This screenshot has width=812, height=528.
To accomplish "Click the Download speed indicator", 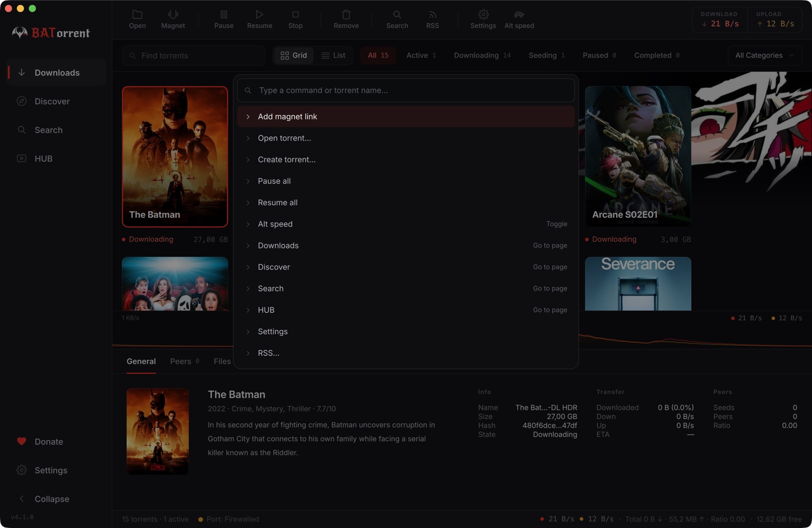I will 720,20.
